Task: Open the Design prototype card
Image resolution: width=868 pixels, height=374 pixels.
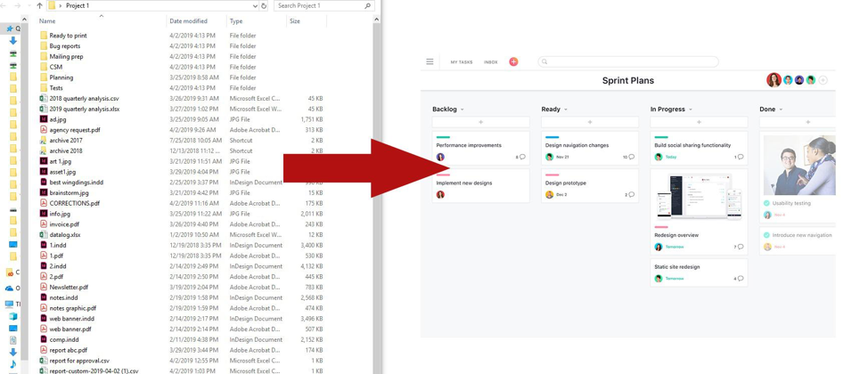Action: pyautogui.click(x=590, y=186)
